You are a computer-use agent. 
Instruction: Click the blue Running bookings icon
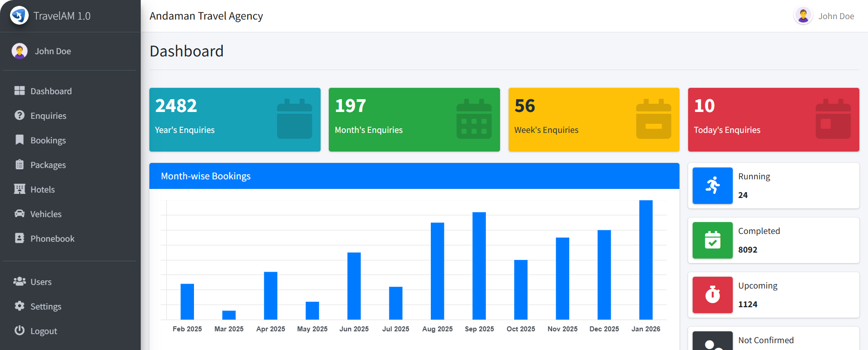click(712, 186)
